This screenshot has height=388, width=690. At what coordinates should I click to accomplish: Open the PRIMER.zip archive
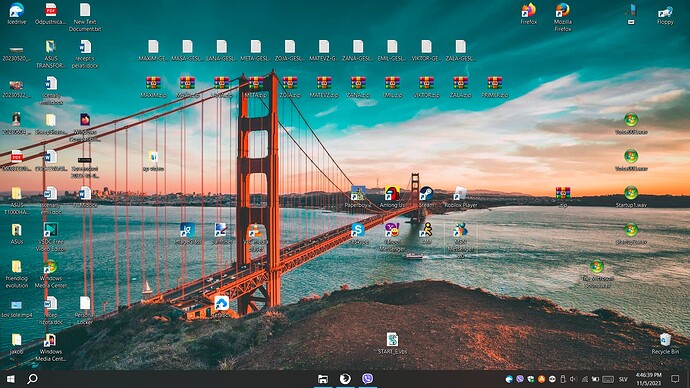coord(495,87)
